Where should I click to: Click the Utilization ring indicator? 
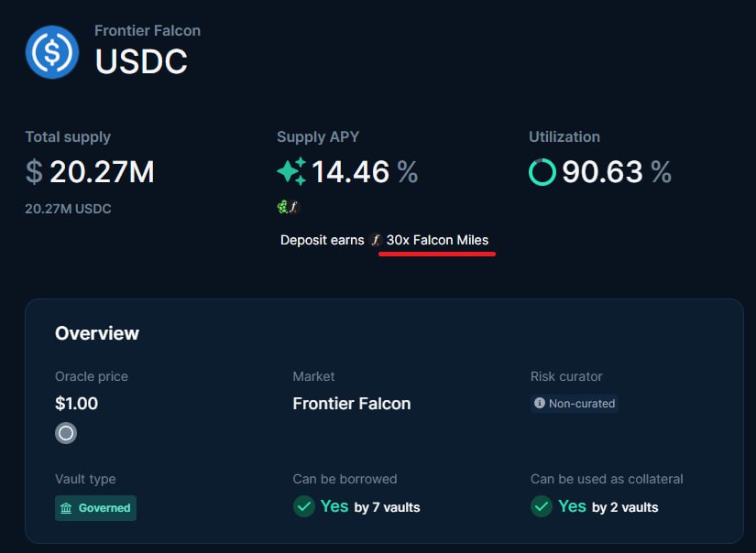(542, 171)
